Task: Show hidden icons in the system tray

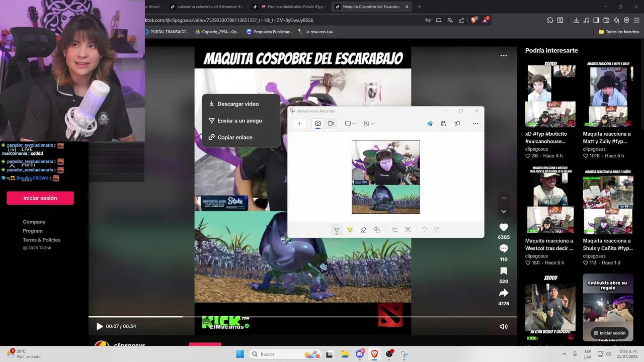Action: pos(563,354)
